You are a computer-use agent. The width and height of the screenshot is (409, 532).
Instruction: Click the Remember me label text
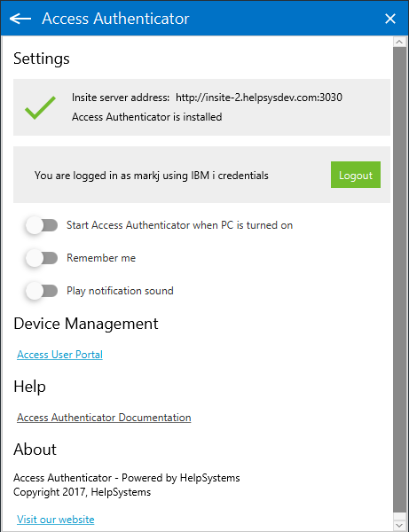(x=101, y=258)
